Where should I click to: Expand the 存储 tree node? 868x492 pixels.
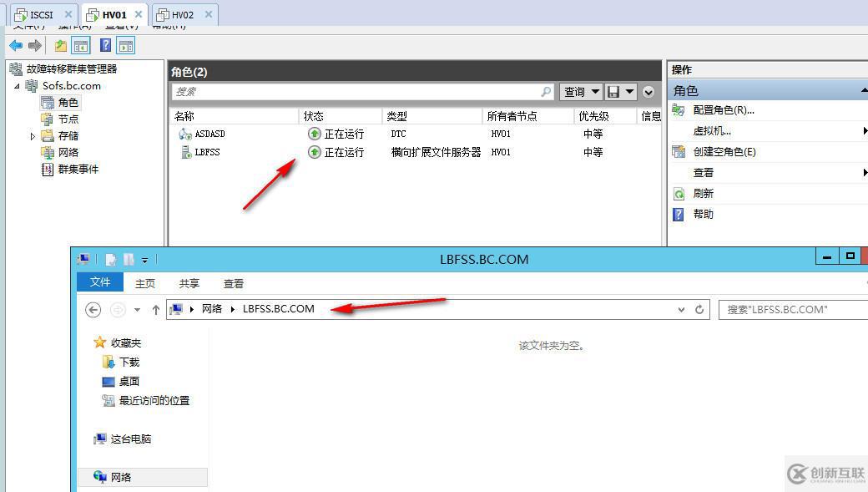click(x=33, y=136)
